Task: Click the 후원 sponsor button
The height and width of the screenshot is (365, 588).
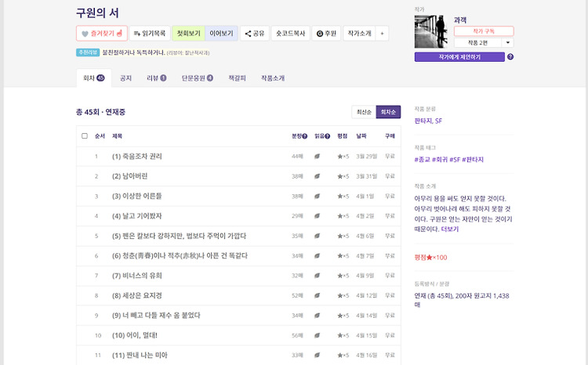Action: (x=326, y=34)
